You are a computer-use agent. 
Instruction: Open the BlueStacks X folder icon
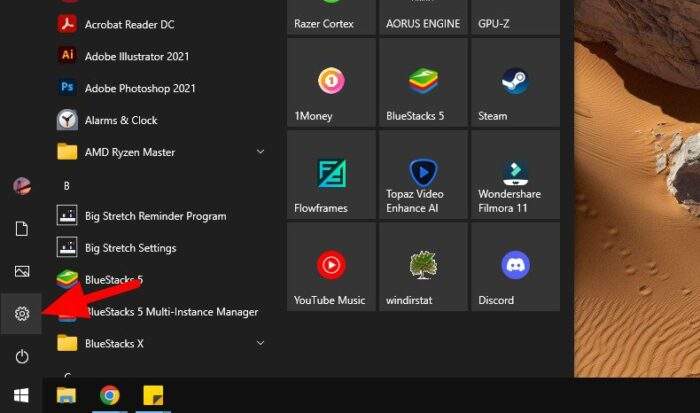coord(67,343)
